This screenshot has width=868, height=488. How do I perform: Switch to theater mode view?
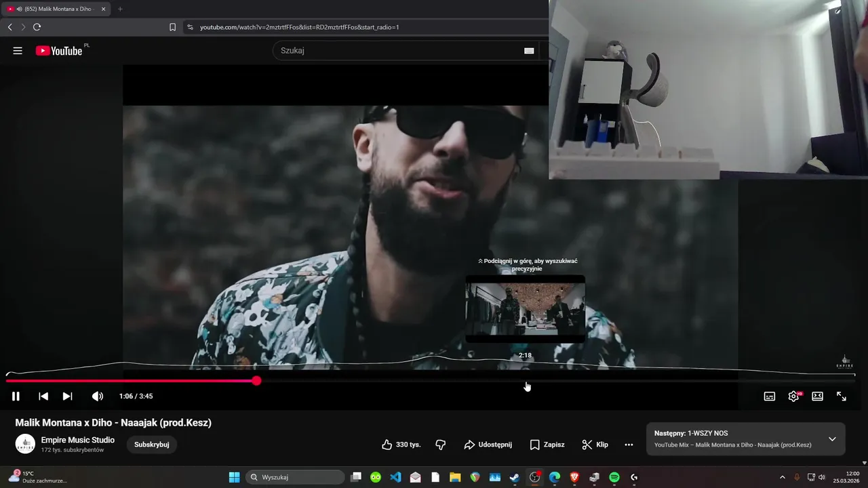coord(817,396)
